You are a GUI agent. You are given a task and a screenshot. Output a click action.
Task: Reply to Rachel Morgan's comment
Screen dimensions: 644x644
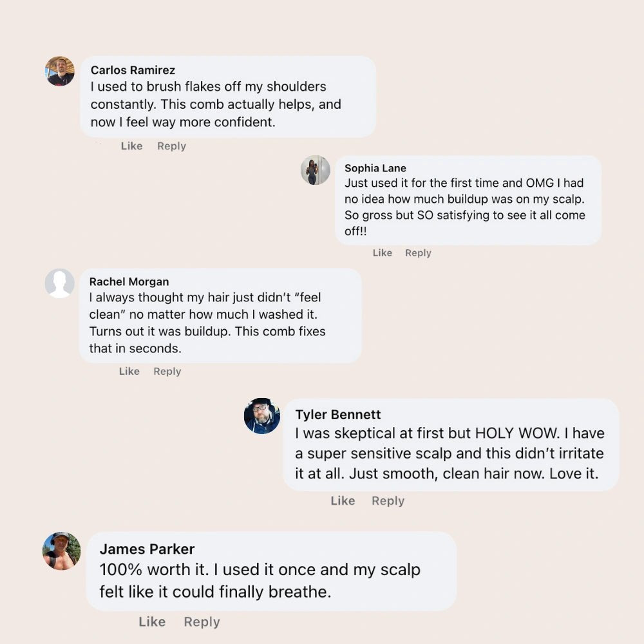click(x=167, y=372)
